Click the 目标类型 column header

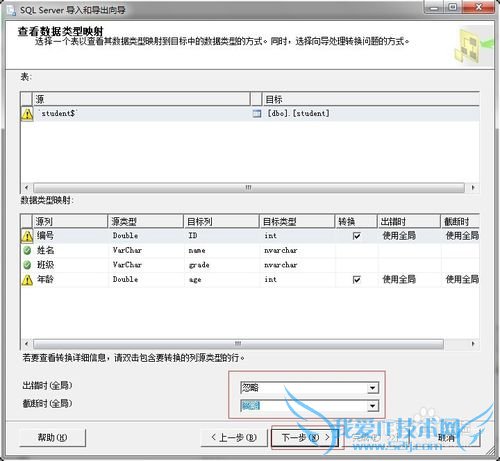297,221
